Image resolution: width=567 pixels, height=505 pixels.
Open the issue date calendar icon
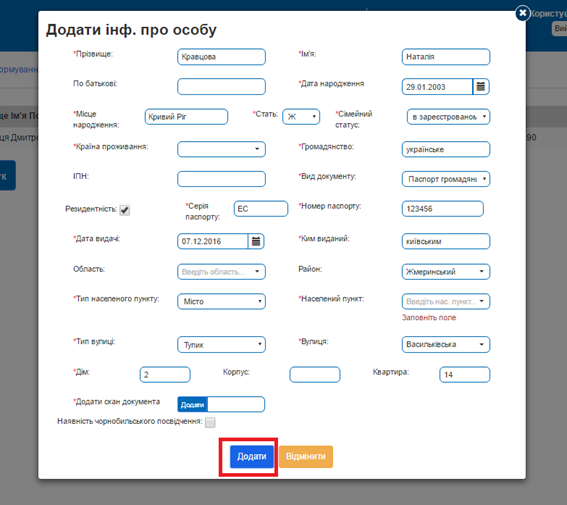tap(256, 241)
